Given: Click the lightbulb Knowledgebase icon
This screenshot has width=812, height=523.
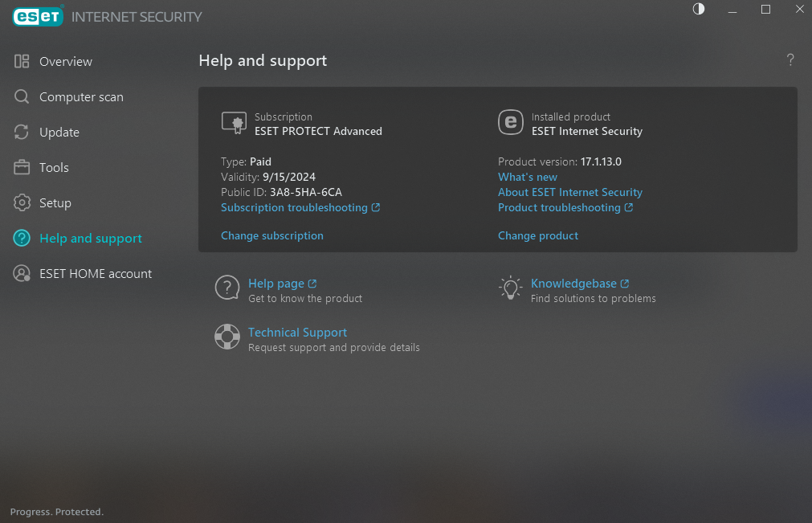Looking at the screenshot, I should 510,288.
